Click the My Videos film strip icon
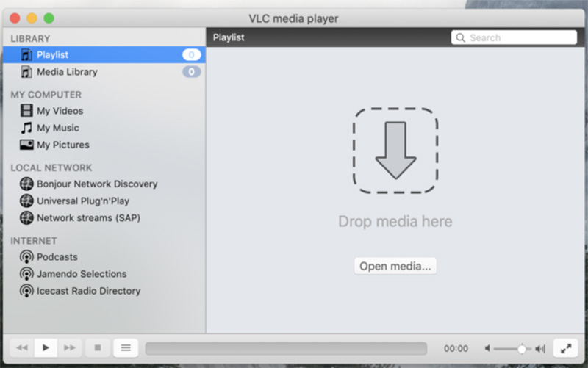 [x=26, y=111]
